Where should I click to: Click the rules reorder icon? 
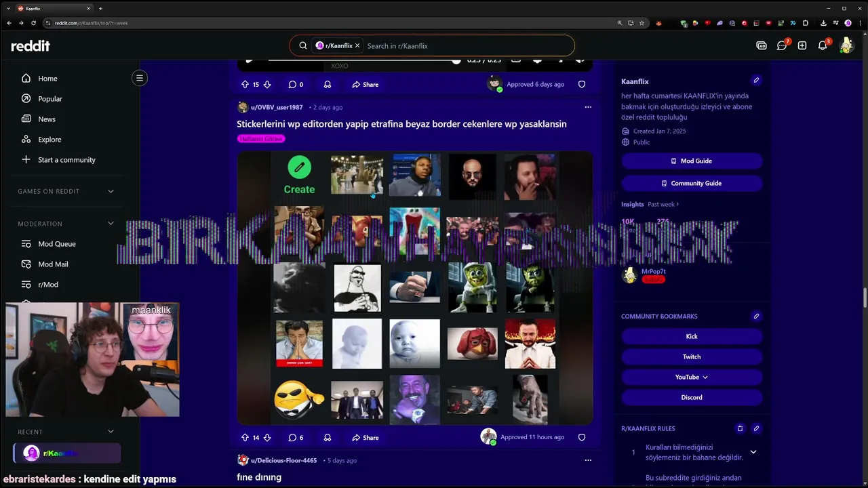coord(740,428)
